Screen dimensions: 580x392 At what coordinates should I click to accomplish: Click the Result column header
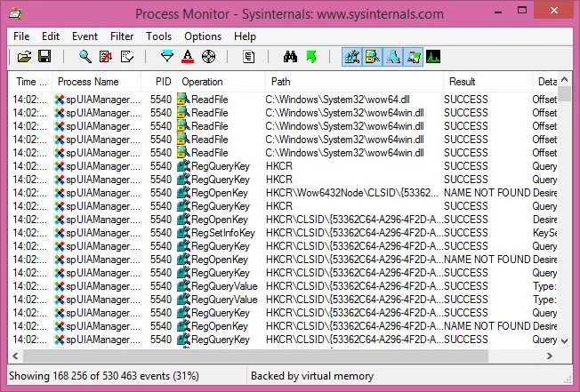tap(487, 82)
